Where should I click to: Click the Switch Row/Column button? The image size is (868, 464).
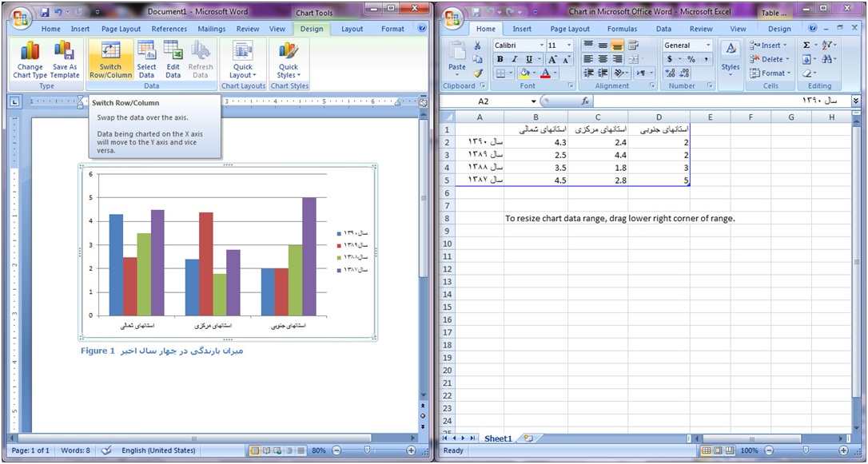111,60
